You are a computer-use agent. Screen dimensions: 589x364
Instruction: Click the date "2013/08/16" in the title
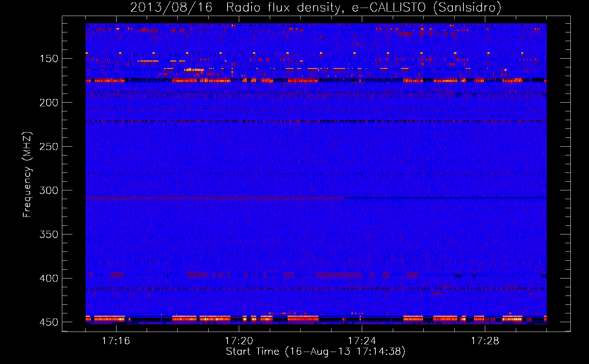pos(171,7)
